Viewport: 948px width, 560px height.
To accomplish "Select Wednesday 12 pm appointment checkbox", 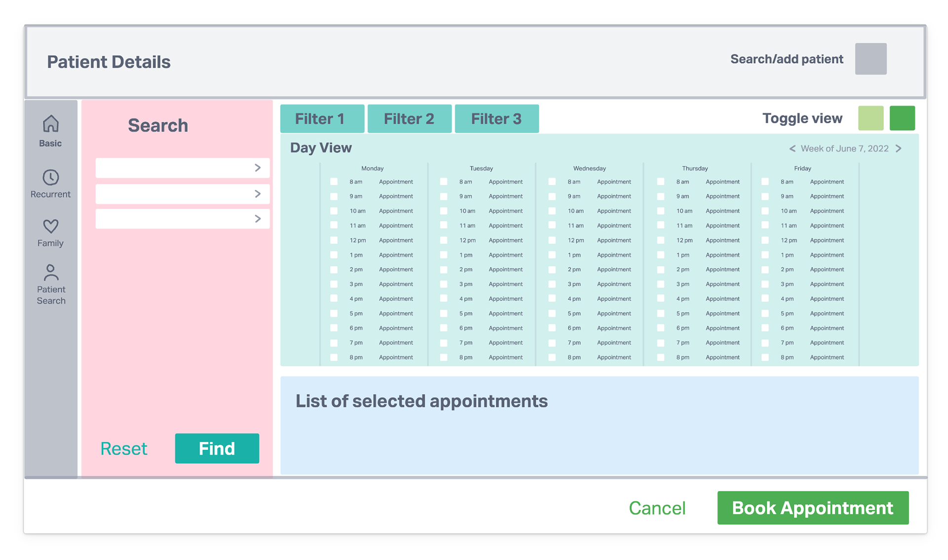I will coord(552,240).
